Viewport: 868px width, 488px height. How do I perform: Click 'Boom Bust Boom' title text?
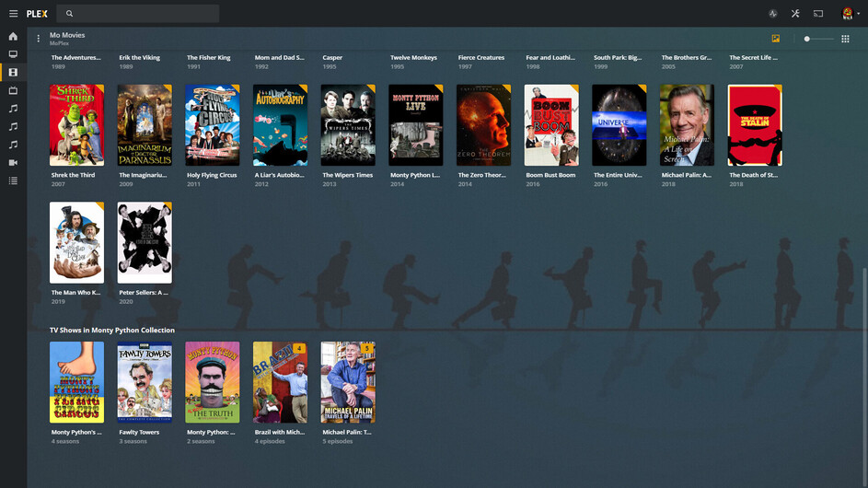pyautogui.click(x=550, y=175)
